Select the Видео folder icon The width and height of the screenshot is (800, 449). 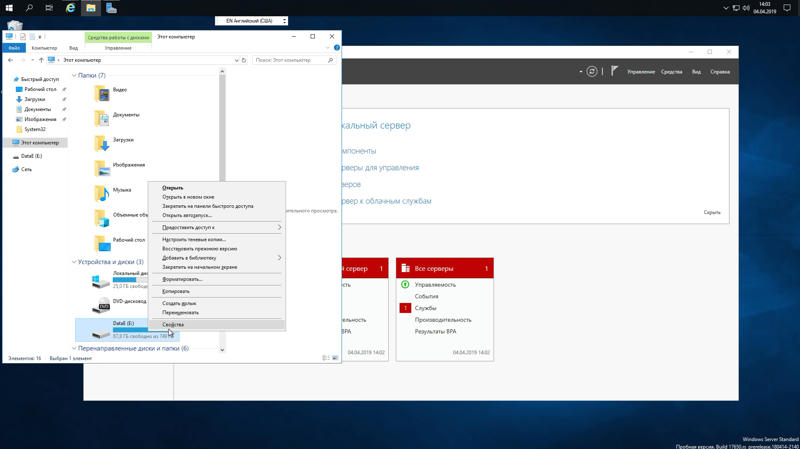(x=102, y=93)
